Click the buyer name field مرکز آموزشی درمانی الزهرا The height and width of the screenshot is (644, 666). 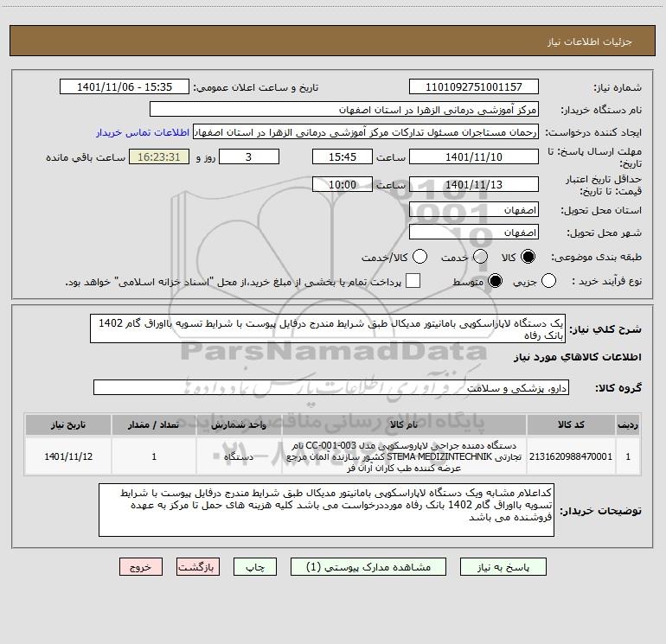pos(344,110)
